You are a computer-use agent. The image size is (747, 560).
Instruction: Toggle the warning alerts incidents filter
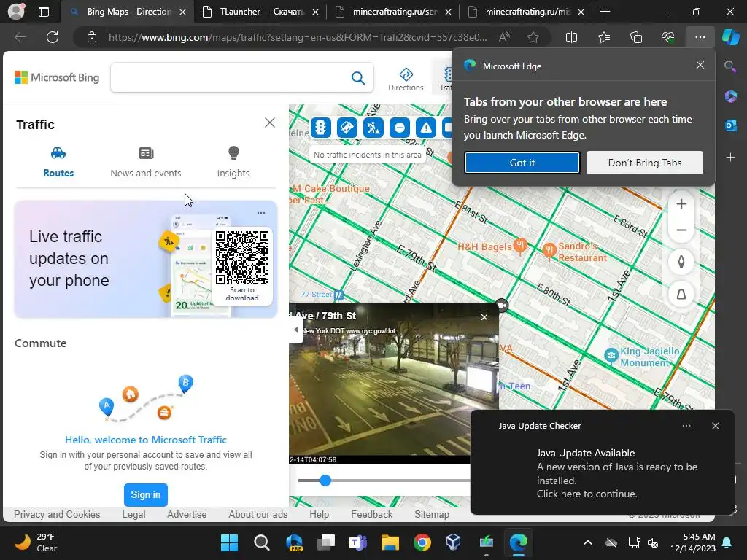425,128
